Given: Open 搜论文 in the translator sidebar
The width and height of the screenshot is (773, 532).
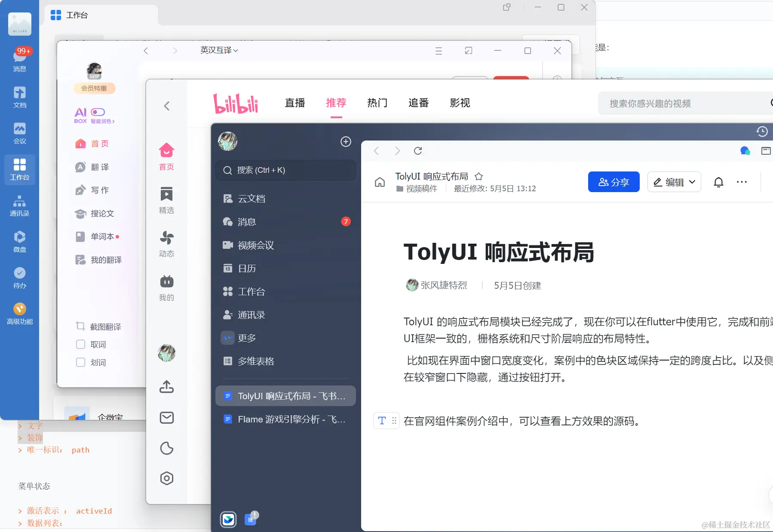Looking at the screenshot, I should coord(95,213).
